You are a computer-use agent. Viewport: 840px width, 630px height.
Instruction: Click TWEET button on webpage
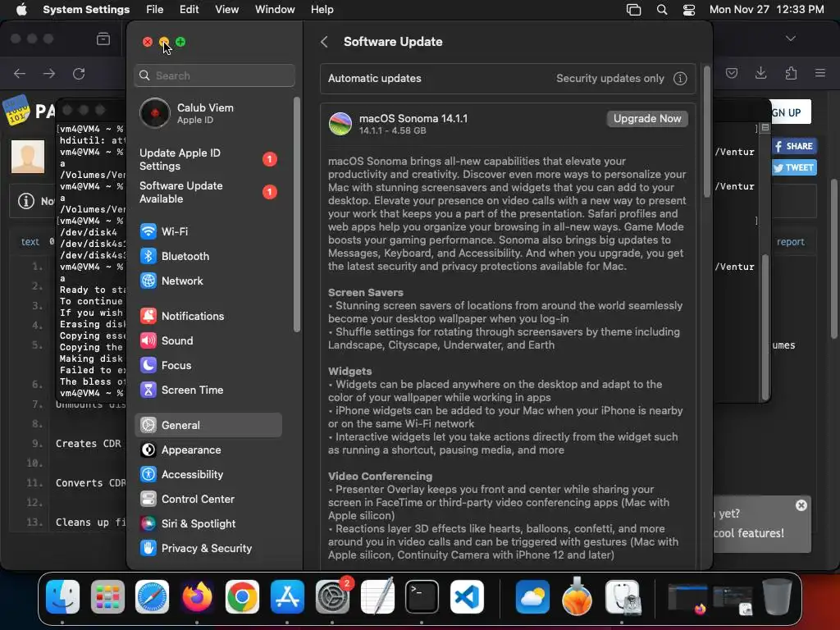[794, 167]
